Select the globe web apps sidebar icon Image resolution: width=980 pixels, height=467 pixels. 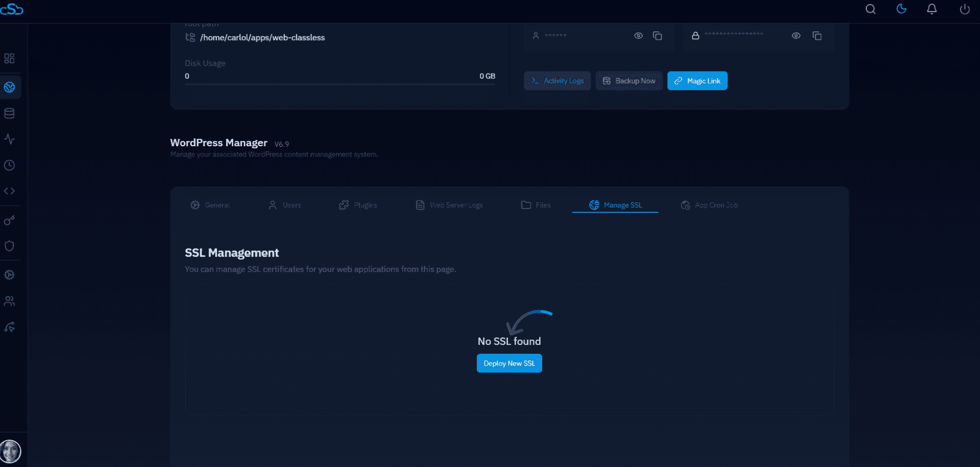(x=9, y=87)
